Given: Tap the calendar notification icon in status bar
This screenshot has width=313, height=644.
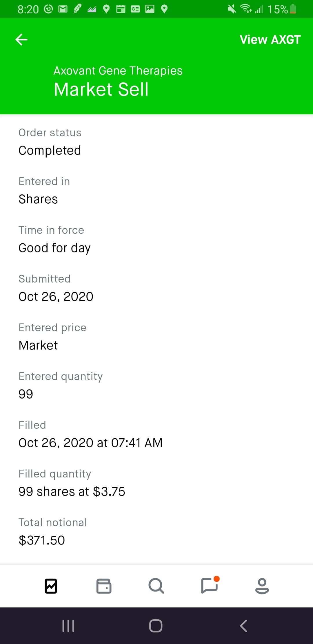Looking at the screenshot, I should [x=121, y=9].
